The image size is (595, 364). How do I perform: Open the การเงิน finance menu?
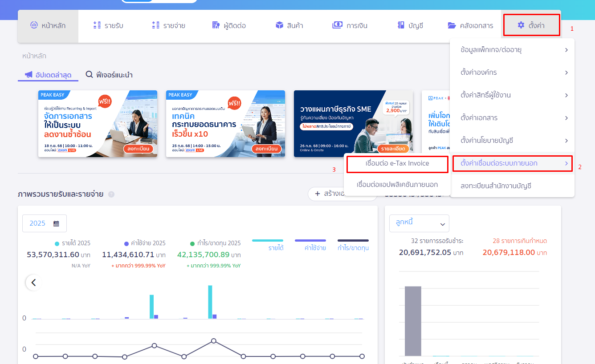(x=350, y=26)
